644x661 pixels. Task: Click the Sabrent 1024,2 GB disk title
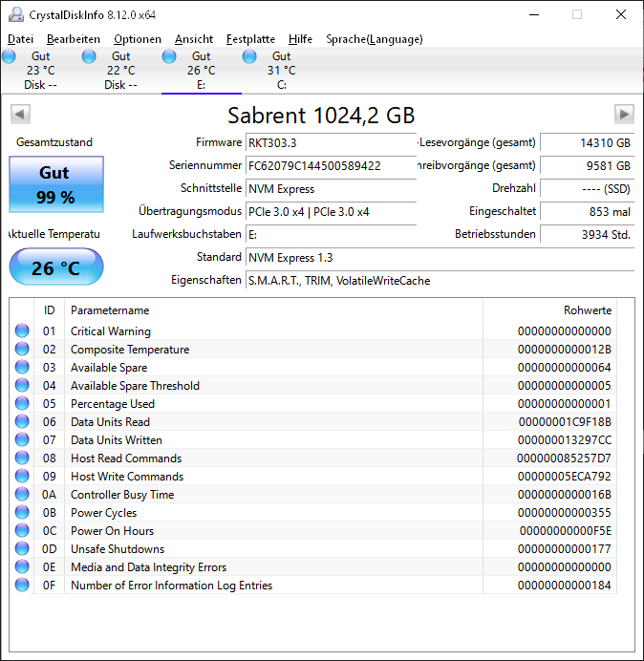pos(321,115)
